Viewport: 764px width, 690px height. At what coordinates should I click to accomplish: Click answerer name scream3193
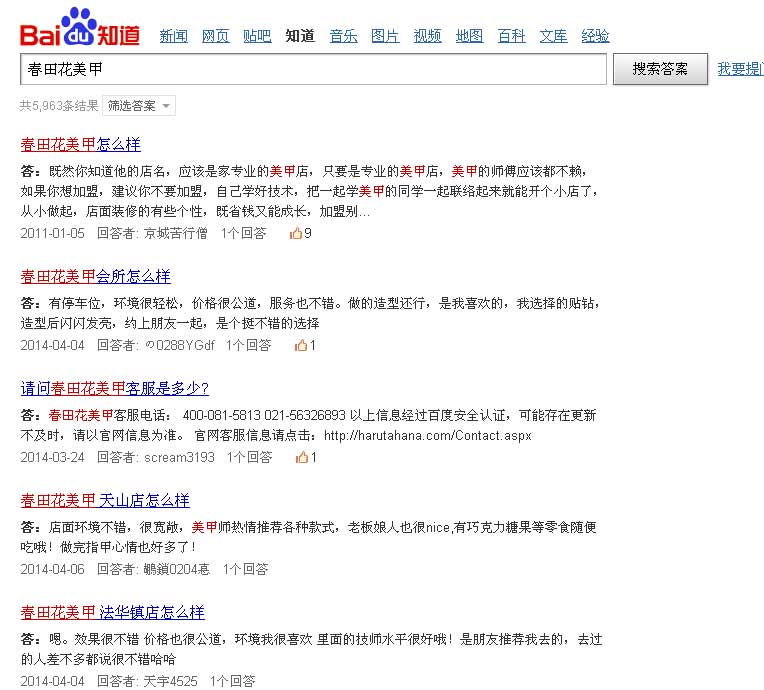pos(179,457)
